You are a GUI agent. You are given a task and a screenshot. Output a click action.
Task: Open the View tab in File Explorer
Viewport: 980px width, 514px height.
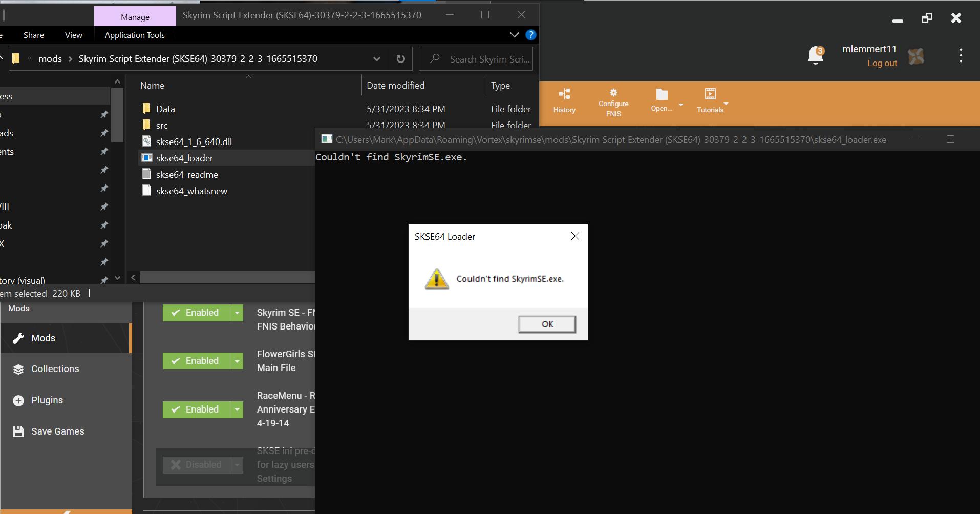pos(74,35)
